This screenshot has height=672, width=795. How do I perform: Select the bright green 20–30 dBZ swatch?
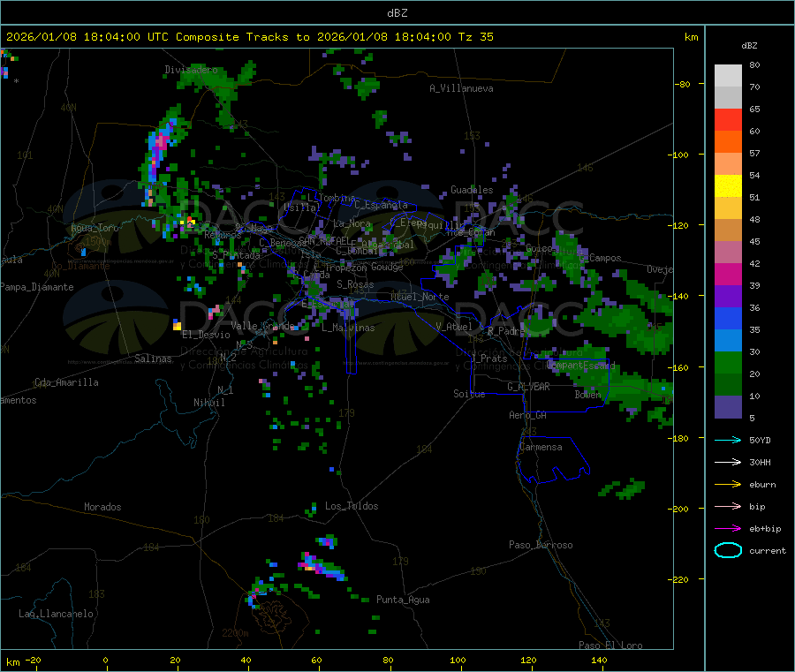point(728,362)
